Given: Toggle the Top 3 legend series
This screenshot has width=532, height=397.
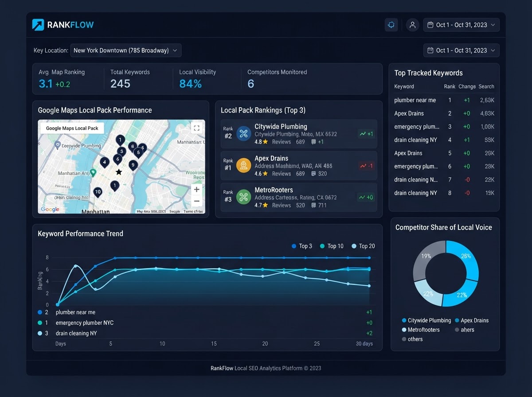Looking at the screenshot, I should [x=302, y=246].
